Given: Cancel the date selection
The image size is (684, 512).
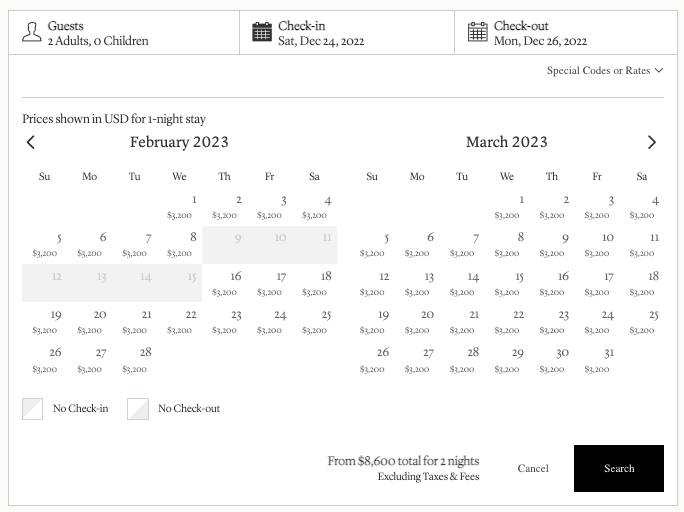Looking at the screenshot, I should pos(533,468).
